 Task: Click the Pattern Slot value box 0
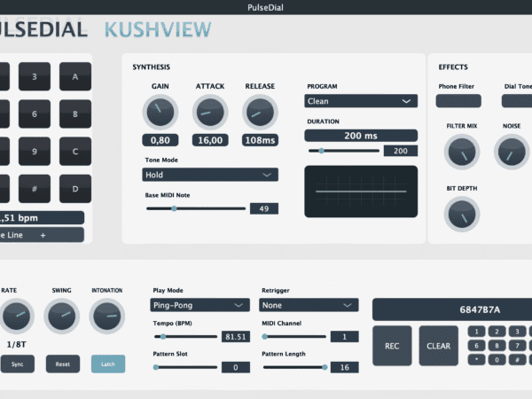tap(236, 367)
